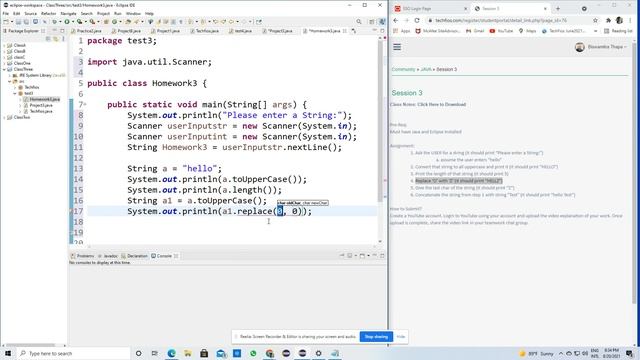Switch to the Declaration tab
Viewport: 640px width, 360px height.
(x=134, y=256)
